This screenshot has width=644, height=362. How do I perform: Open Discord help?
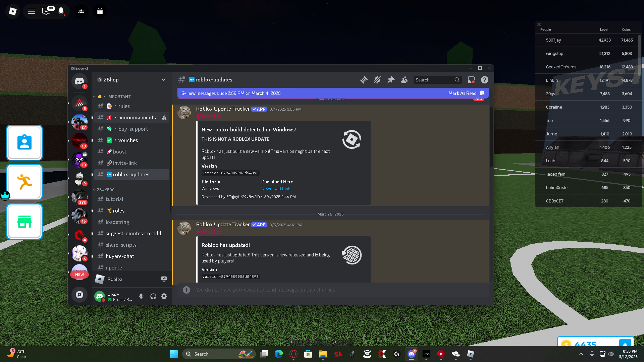point(485,80)
